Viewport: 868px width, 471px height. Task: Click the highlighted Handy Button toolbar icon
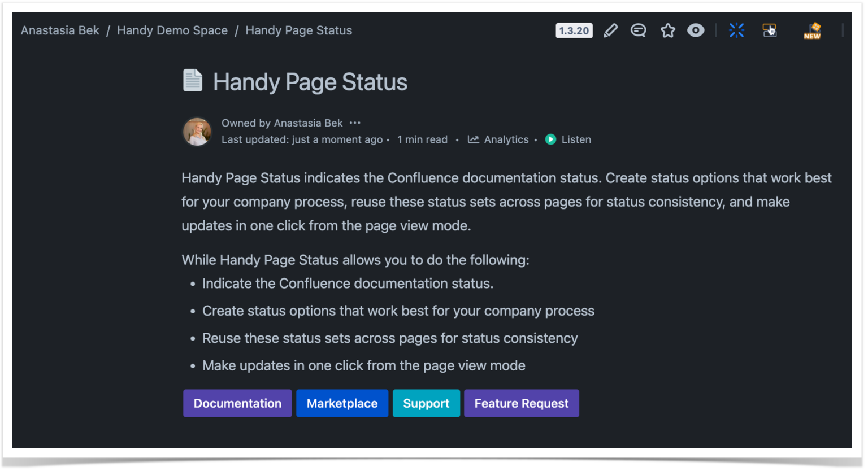point(769,30)
